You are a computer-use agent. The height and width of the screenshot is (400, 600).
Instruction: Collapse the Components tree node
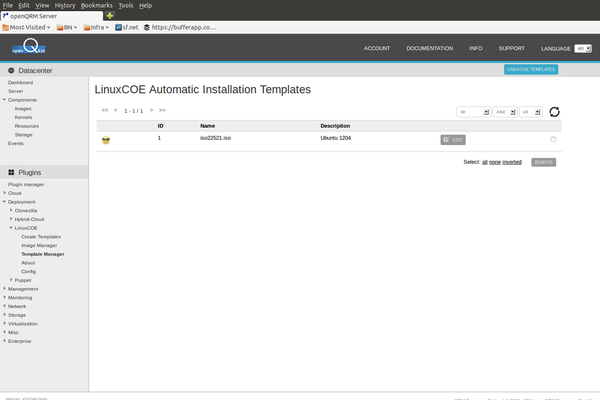4,100
